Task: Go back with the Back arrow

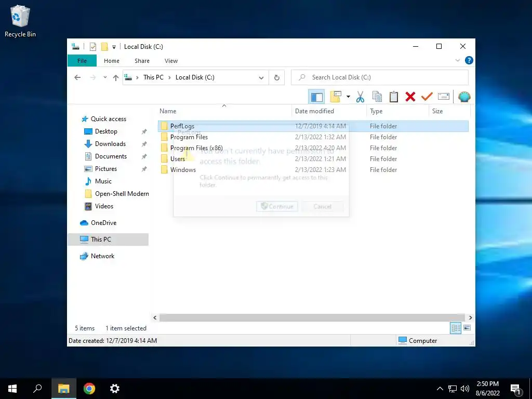Action: coord(77,77)
